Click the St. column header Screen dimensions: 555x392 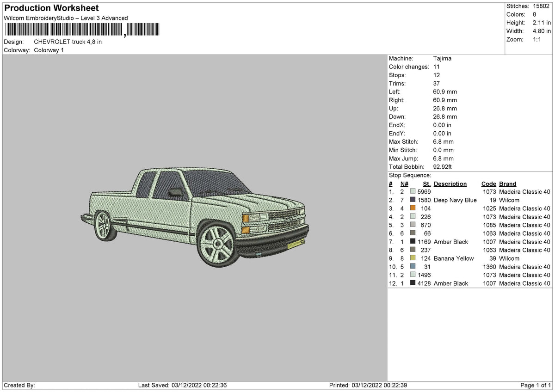click(x=426, y=184)
